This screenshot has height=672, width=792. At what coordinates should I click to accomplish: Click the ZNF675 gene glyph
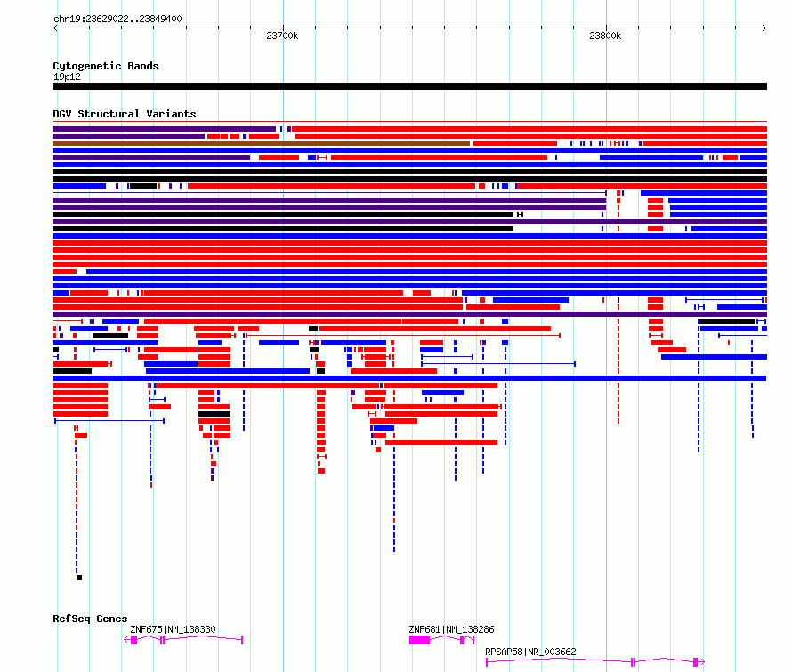click(183, 640)
